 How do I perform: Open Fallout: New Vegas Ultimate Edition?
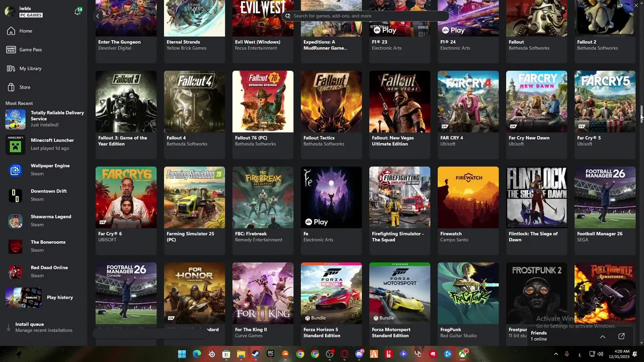pyautogui.click(x=399, y=115)
